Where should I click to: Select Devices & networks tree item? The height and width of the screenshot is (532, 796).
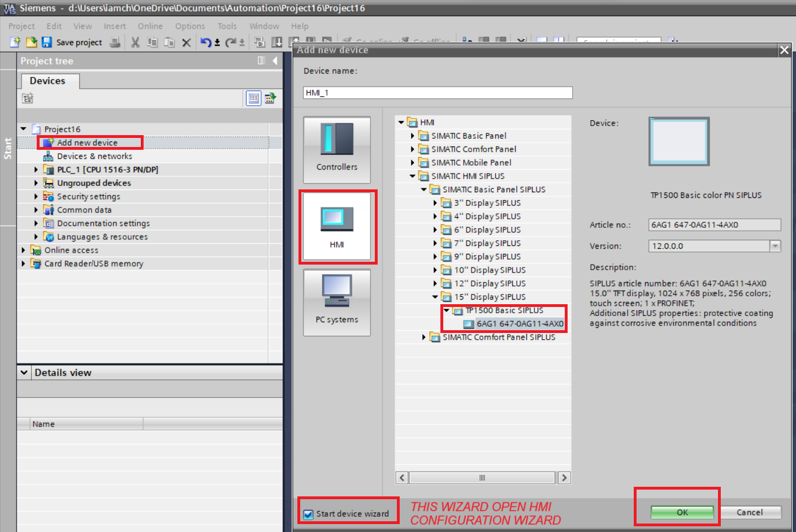tap(94, 156)
